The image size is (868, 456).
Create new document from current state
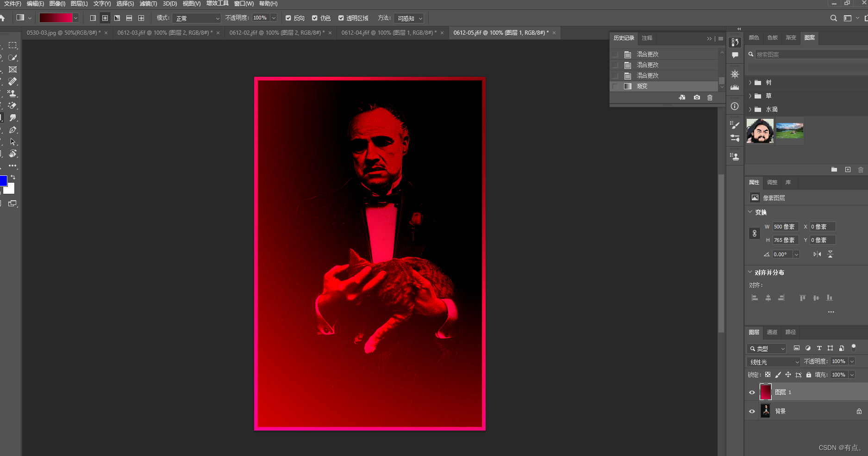tap(682, 98)
